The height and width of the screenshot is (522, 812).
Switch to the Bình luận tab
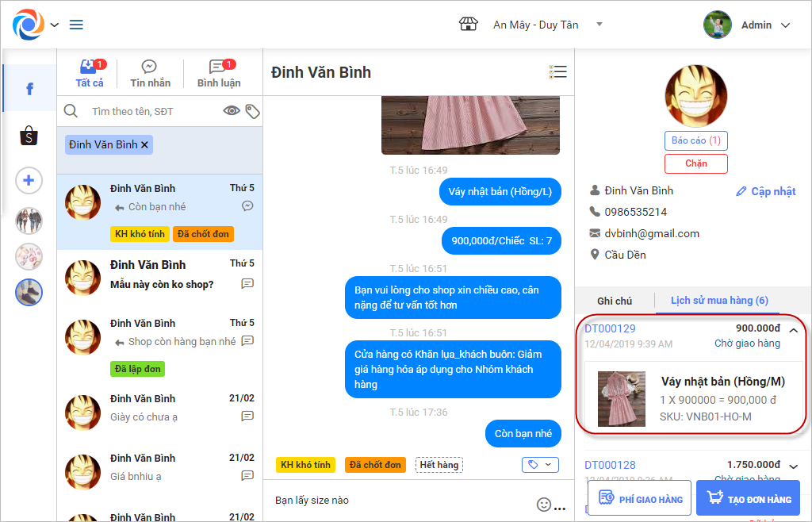(x=219, y=74)
